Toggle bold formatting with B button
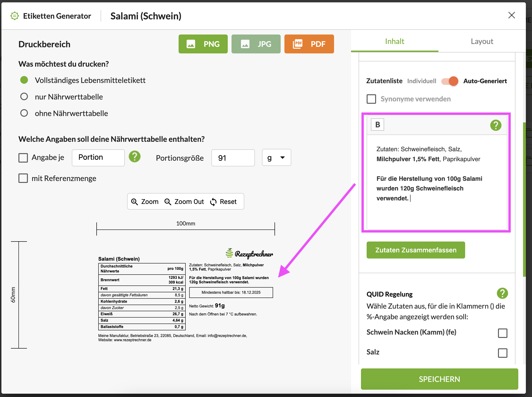 pyautogui.click(x=377, y=125)
